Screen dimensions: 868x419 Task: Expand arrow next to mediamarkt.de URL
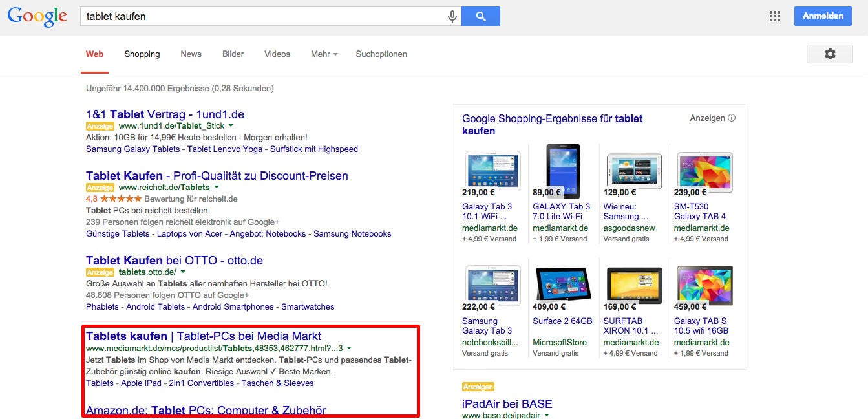point(349,348)
